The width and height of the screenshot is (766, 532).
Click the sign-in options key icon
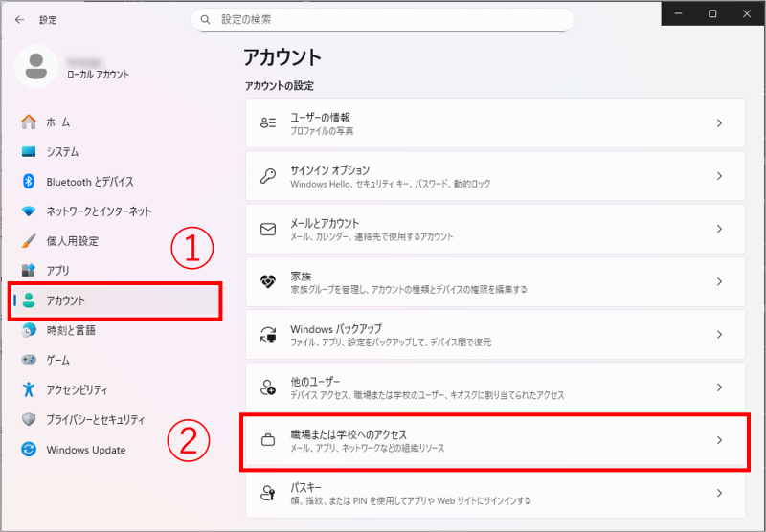(x=269, y=176)
